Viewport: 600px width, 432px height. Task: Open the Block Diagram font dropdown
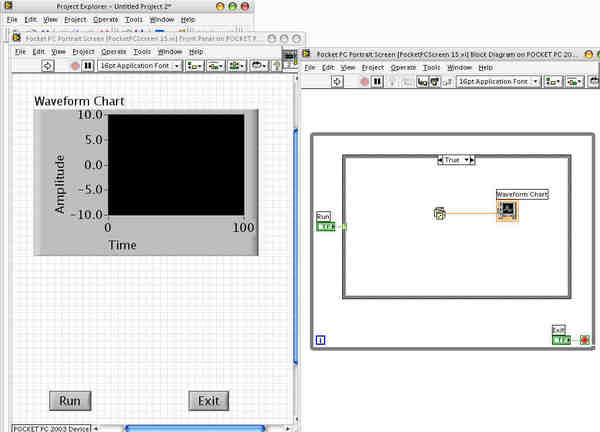pos(498,82)
